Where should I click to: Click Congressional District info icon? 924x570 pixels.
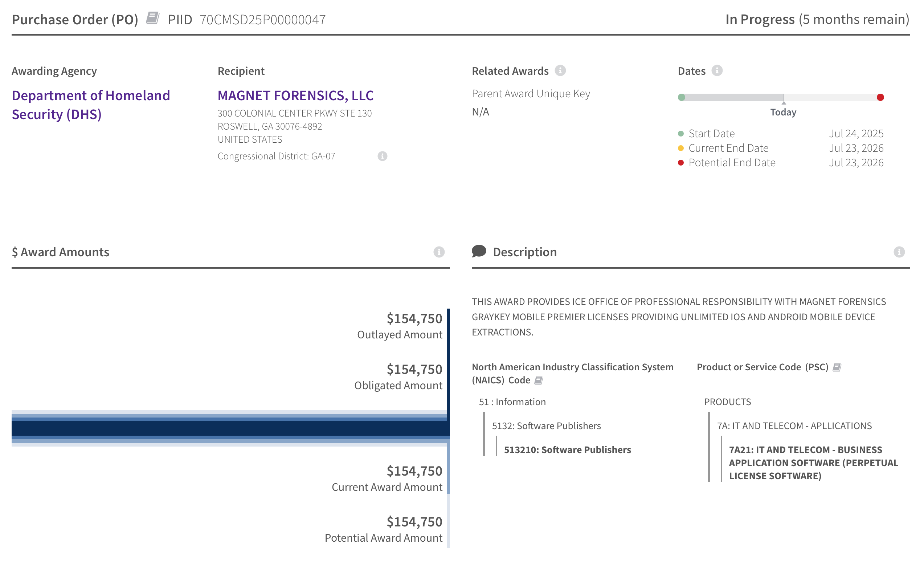(x=383, y=156)
